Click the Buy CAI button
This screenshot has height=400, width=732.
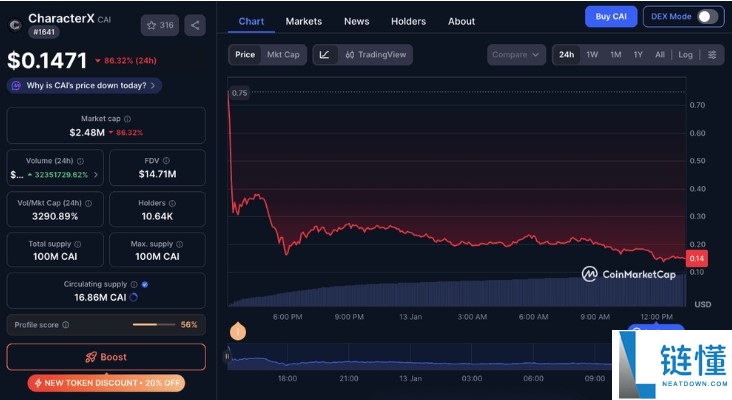coord(611,17)
